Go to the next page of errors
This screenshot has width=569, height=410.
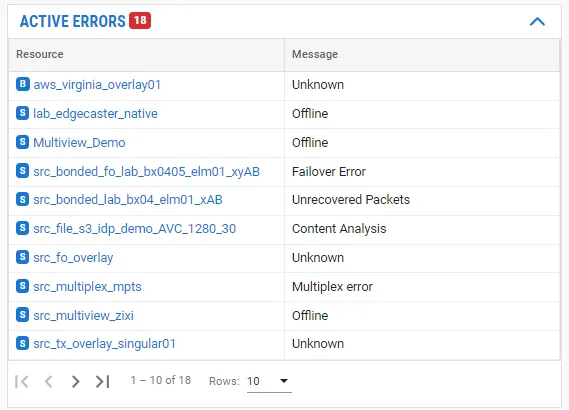75,381
